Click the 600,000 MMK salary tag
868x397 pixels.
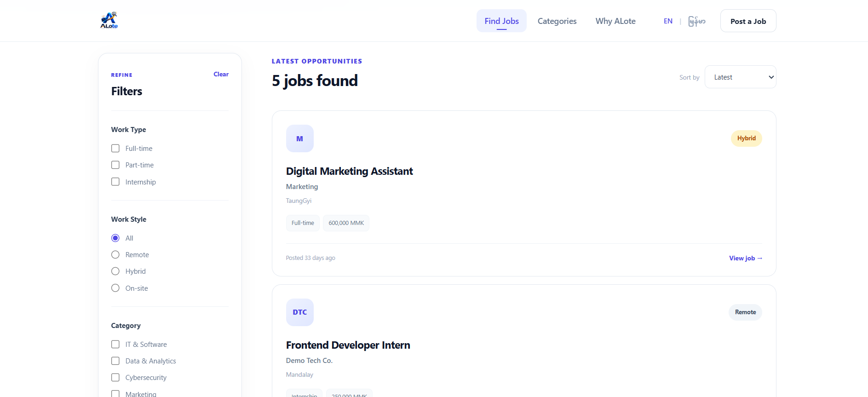[x=346, y=223]
